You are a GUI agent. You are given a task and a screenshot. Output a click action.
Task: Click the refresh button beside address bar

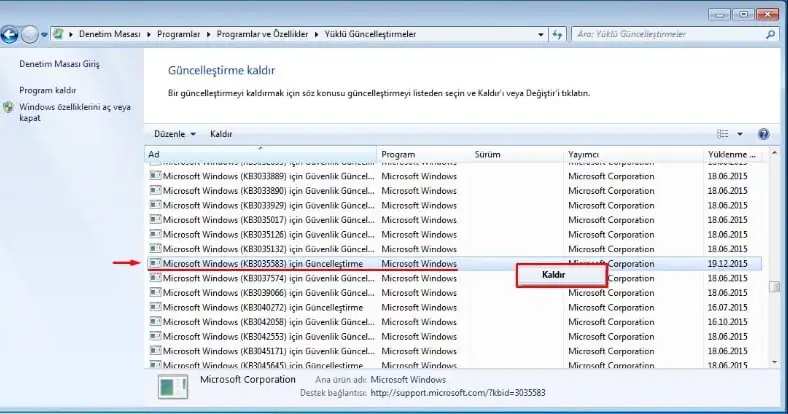point(557,35)
